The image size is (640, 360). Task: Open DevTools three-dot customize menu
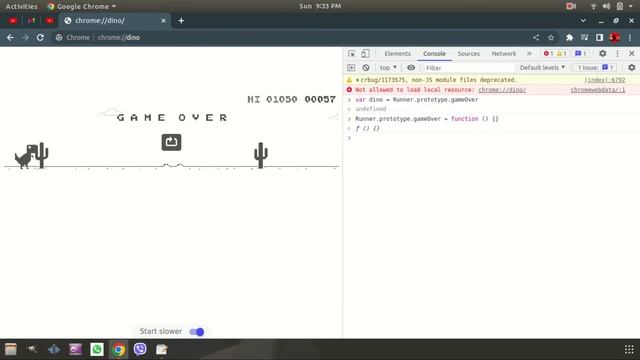618,53
